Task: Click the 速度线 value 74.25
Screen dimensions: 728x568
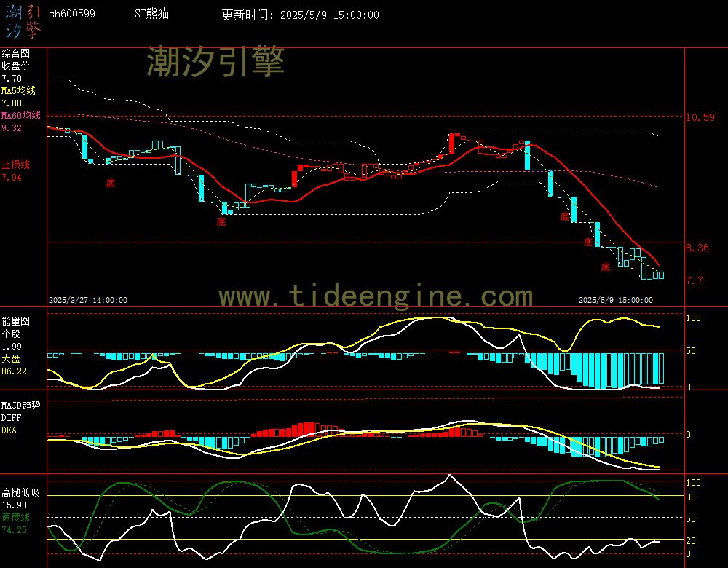Action: click(x=14, y=530)
